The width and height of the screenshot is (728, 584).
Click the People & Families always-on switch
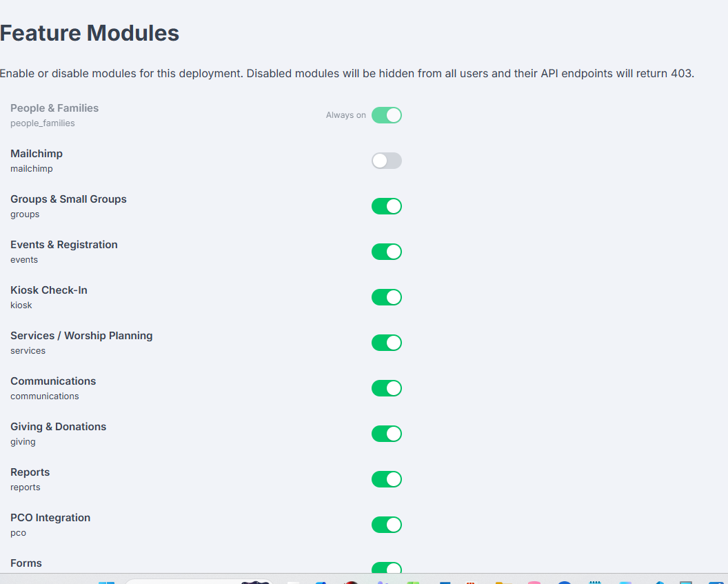(386, 114)
